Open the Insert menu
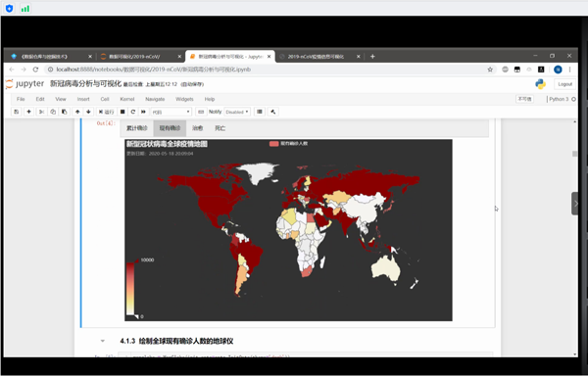Image resolution: width=588 pixels, height=376 pixels. tap(83, 99)
